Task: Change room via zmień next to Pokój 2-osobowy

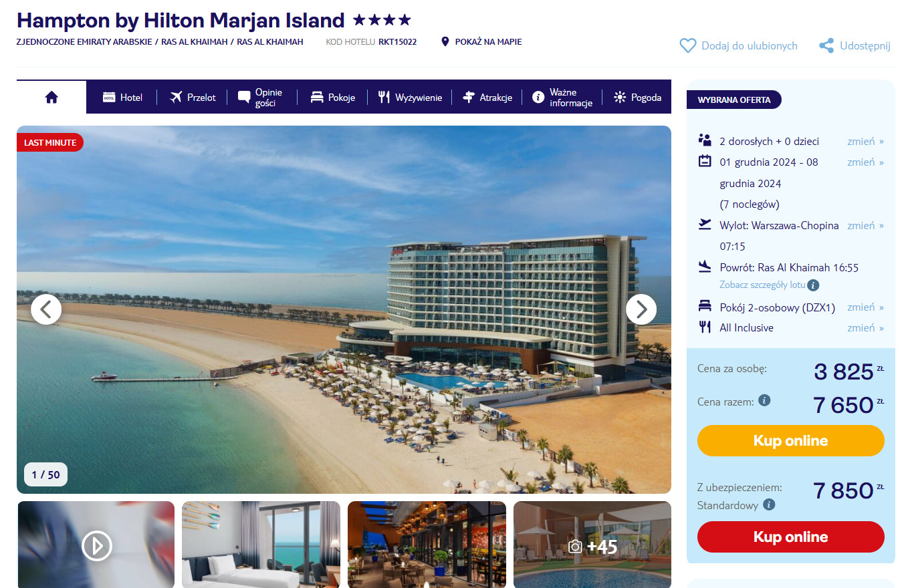Action: click(865, 307)
